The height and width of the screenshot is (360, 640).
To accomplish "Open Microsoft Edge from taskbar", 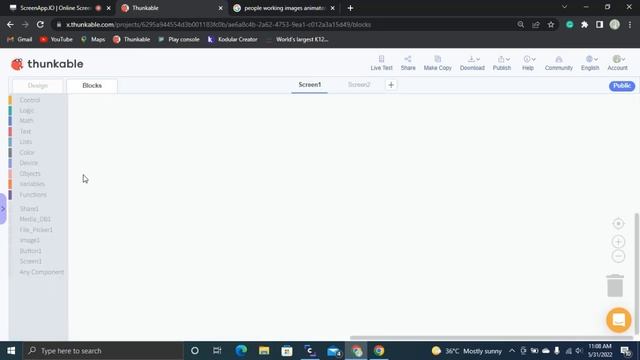I will 241,351.
